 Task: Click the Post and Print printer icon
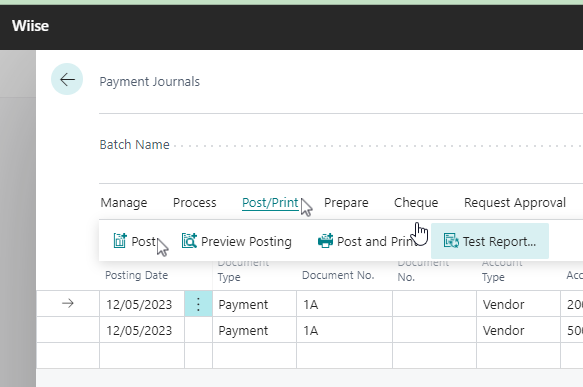[325, 241]
